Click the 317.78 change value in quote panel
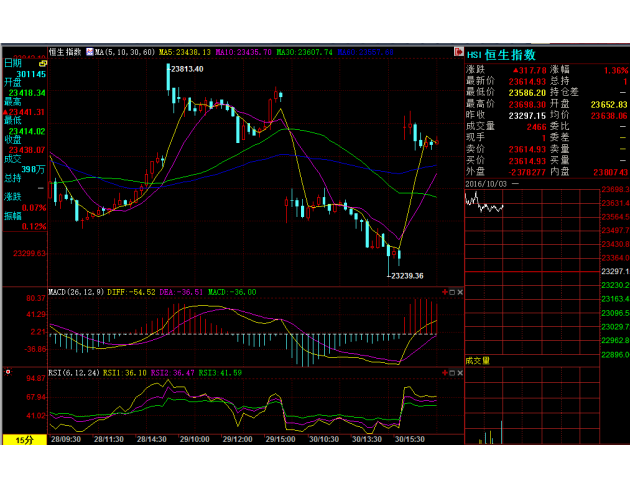 (x=530, y=70)
